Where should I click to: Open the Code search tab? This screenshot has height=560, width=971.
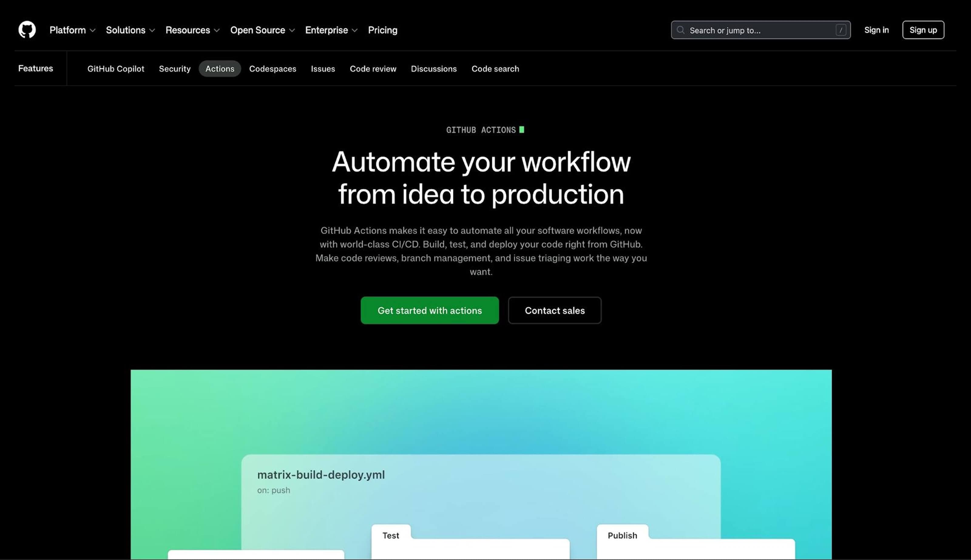[495, 69]
